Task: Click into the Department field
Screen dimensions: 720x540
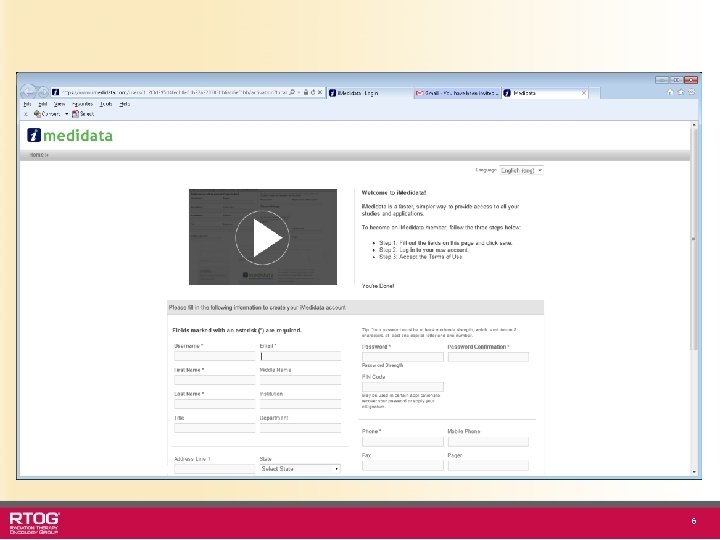Action: 300,428
